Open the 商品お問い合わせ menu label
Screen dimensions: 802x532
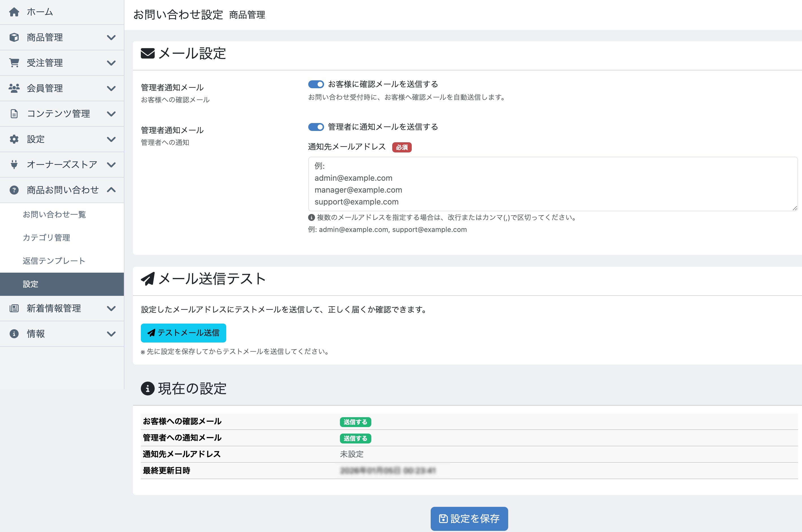tap(63, 190)
